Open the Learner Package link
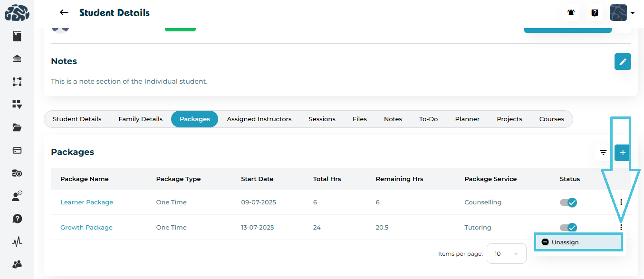Image resolution: width=644 pixels, height=279 pixels. (87, 202)
